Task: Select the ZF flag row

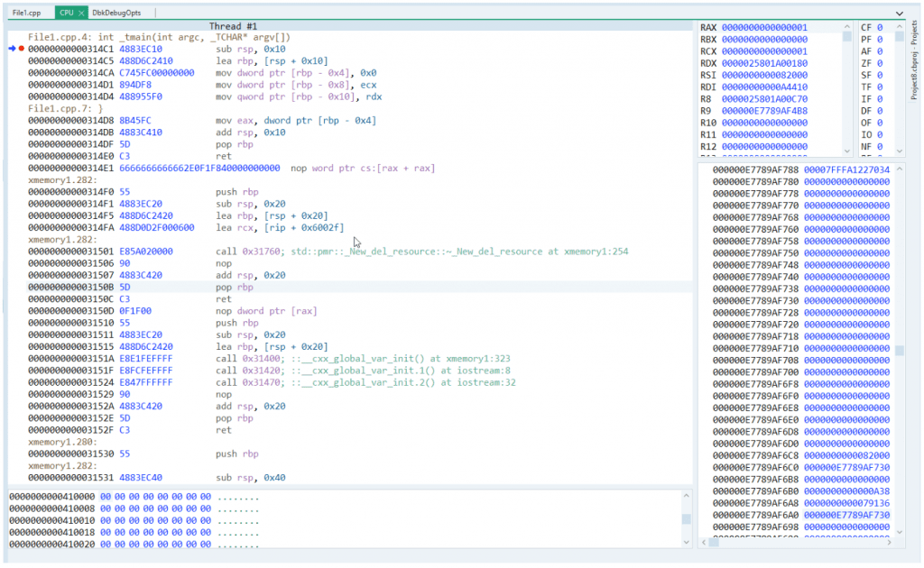Action: tap(875, 64)
